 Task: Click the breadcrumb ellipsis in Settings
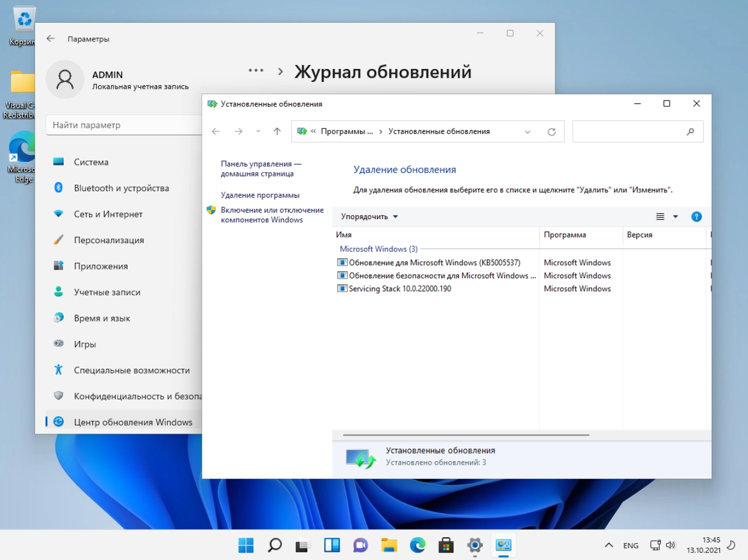256,71
